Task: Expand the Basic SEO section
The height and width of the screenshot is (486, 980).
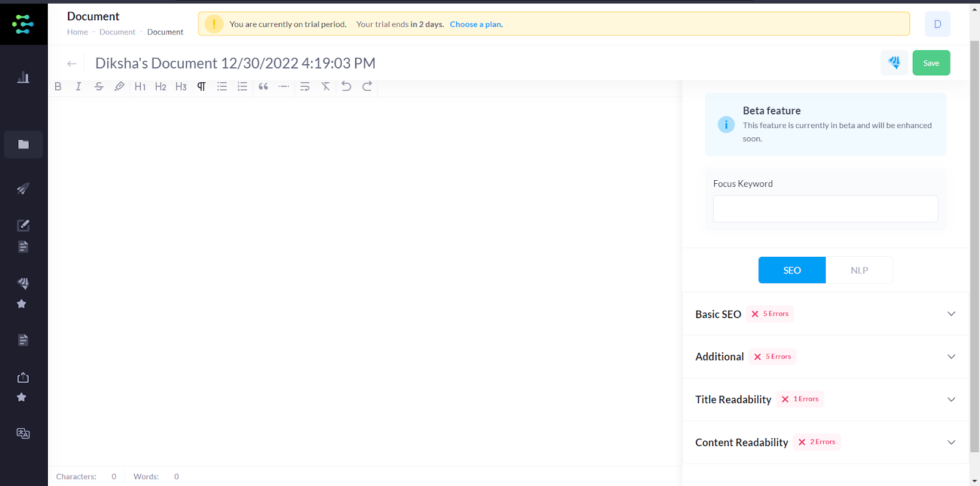Action: tap(826, 314)
